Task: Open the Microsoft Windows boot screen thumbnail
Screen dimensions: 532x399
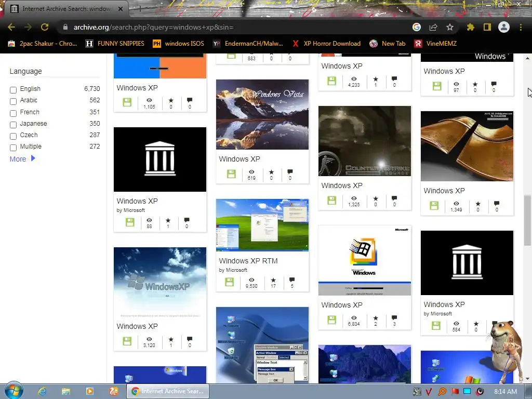Action: pos(365,261)
